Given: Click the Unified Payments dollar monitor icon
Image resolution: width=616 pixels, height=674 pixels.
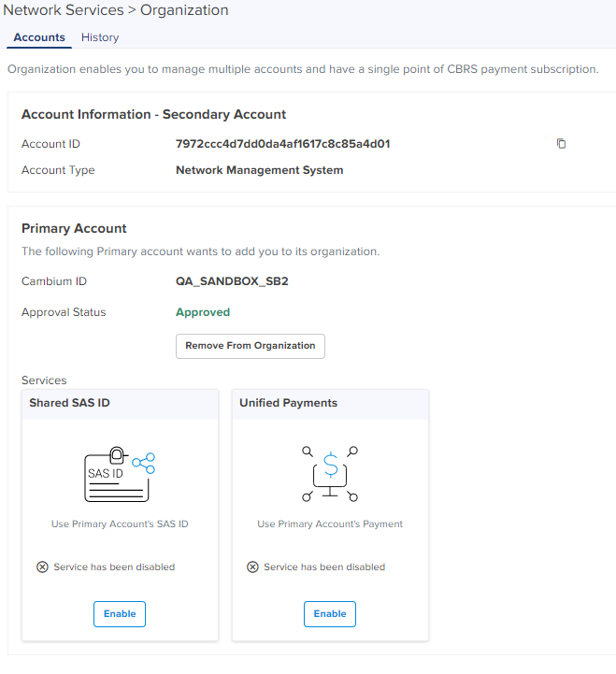Looking at the screenshot, I should tap(330, 474).
